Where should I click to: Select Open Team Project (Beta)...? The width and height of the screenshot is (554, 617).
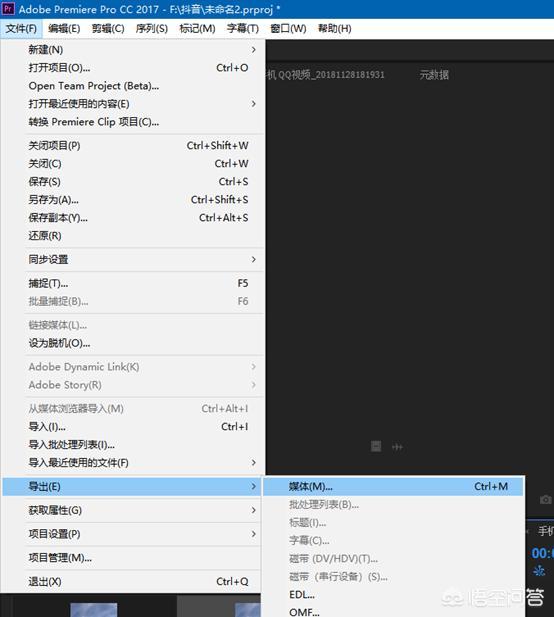pos(132,86)
